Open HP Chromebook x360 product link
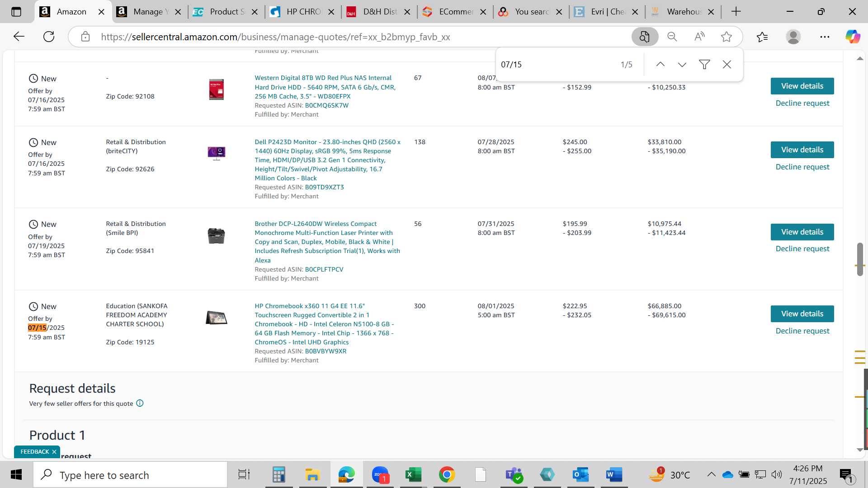 [x=324, y=324]
